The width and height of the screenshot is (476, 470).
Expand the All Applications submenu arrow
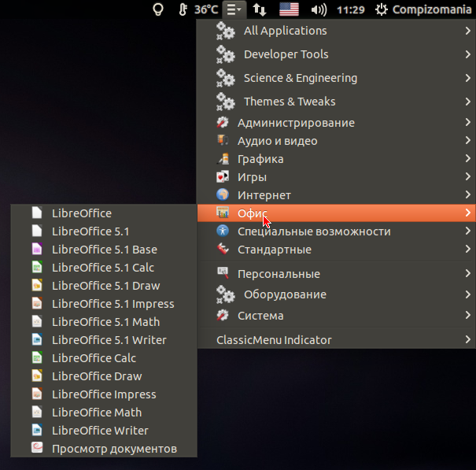click(x=468, y=31)
